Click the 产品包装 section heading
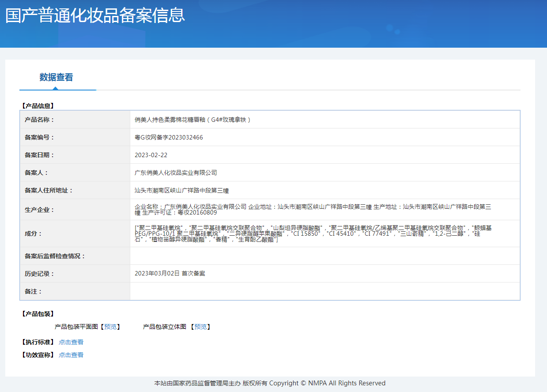Viewport: 547px width, 392px height. click(38, 314)
